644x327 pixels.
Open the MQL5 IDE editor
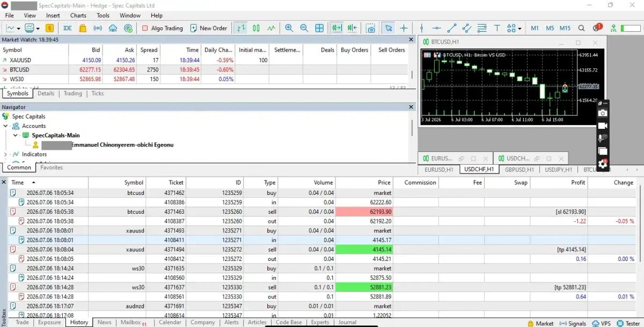click(x=68, y=28)
